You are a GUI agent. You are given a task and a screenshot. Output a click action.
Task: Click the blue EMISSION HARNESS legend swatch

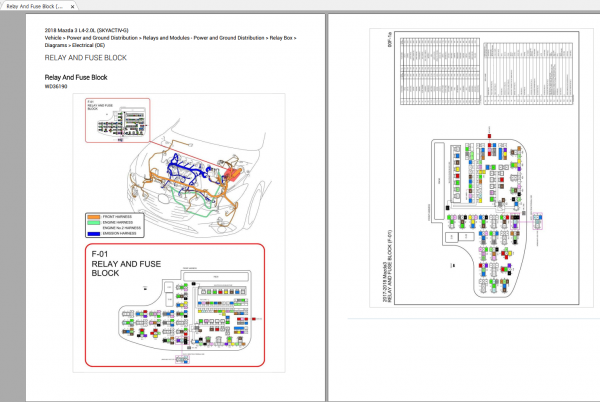tap(94, 233)
